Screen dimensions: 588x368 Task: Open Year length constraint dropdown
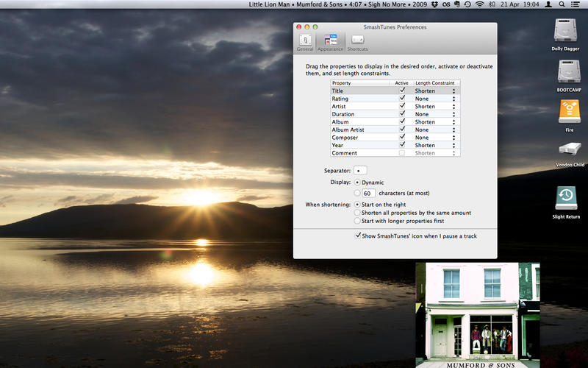436,145
